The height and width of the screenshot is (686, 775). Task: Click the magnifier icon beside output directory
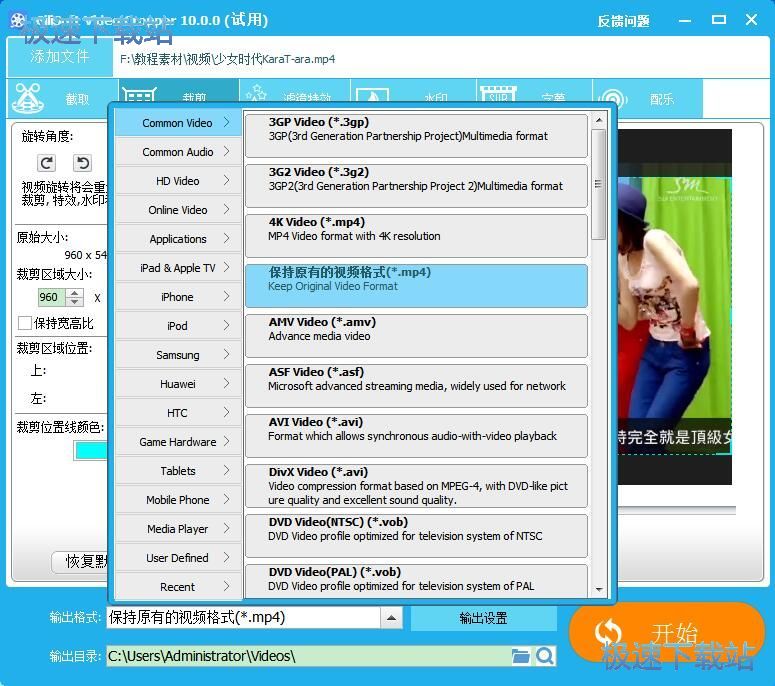click(x=545, y=656)
